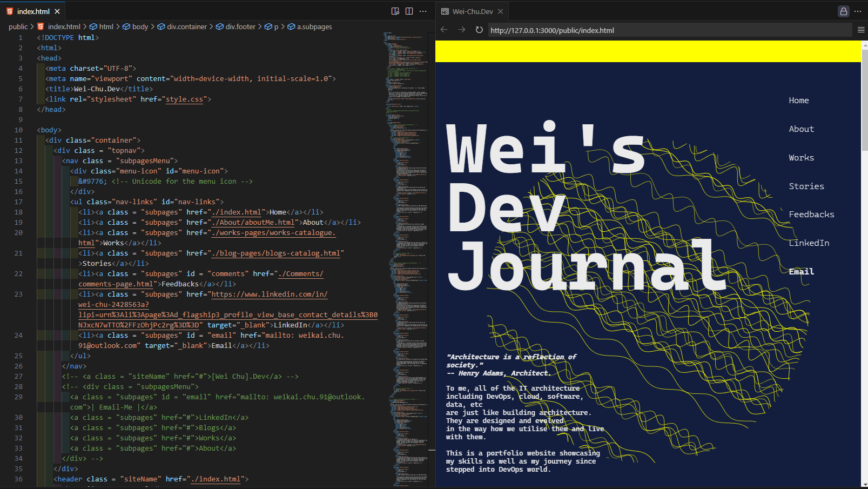The width and height of the screenshot is (868, 489).
Task: Close the Wei-Chu.Dev preview tab
Action: click(x=501, y=11)
